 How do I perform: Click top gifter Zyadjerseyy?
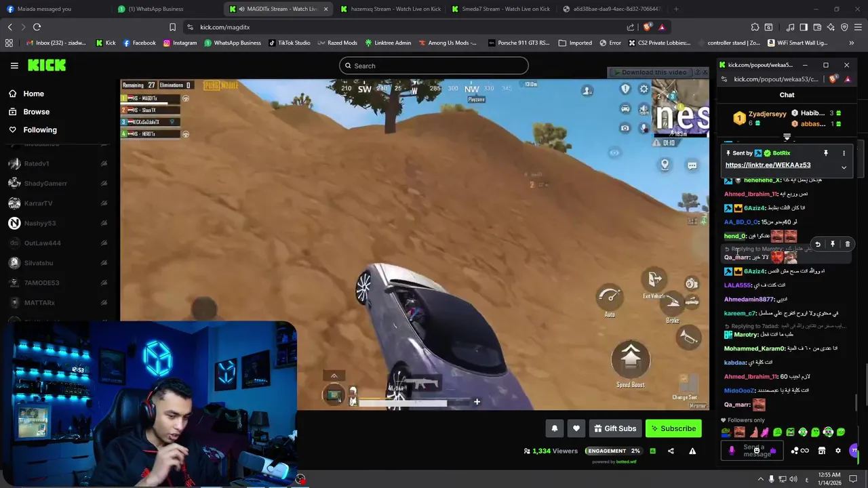pos(767,114)
